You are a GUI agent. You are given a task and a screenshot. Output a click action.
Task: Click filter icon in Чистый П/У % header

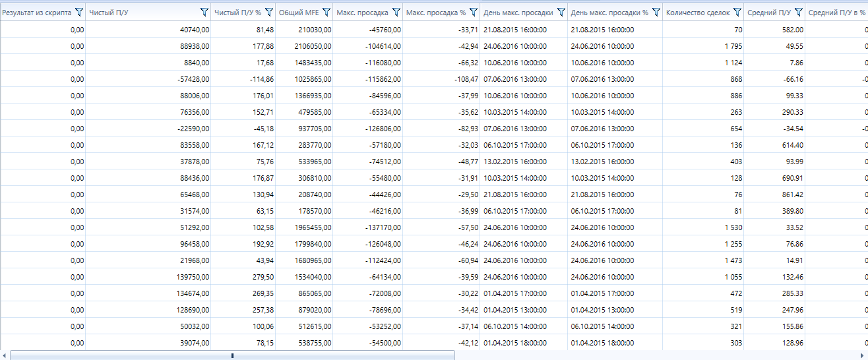click(269, 12)
